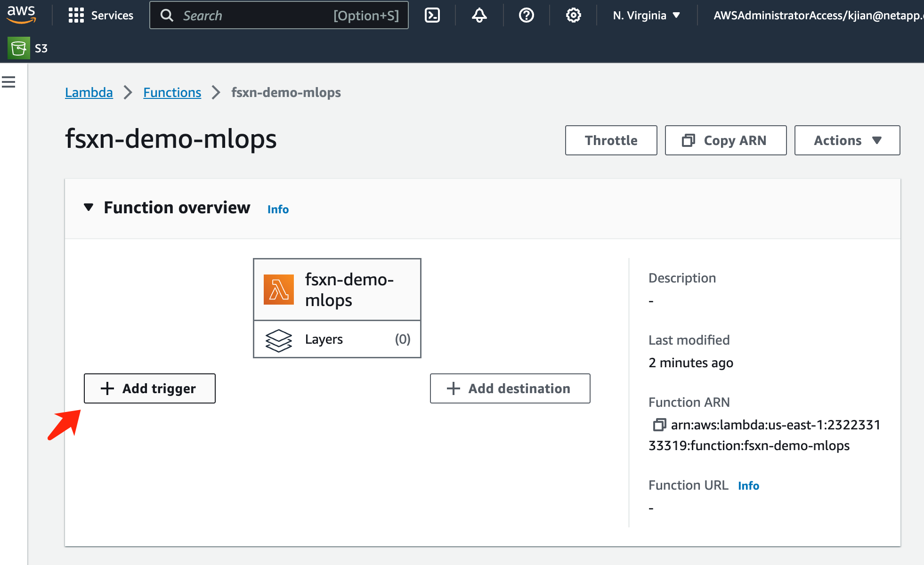Viewport: 924px width, 565px height.
Task: Click the Add destination button
Action: point(510,388)
